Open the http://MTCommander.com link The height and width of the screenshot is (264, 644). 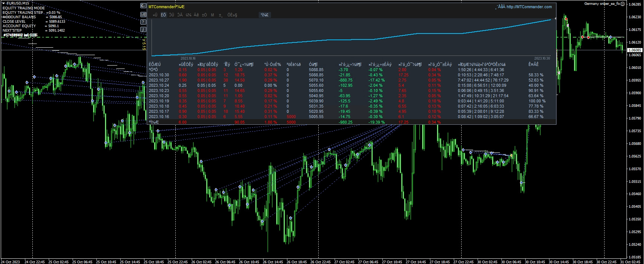click(x=529, y=7)
